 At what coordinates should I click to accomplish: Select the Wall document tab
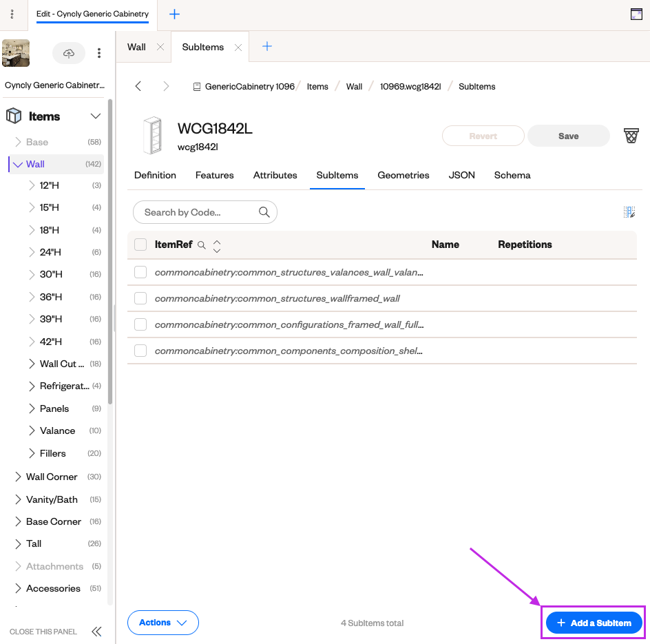pos(136,47)
